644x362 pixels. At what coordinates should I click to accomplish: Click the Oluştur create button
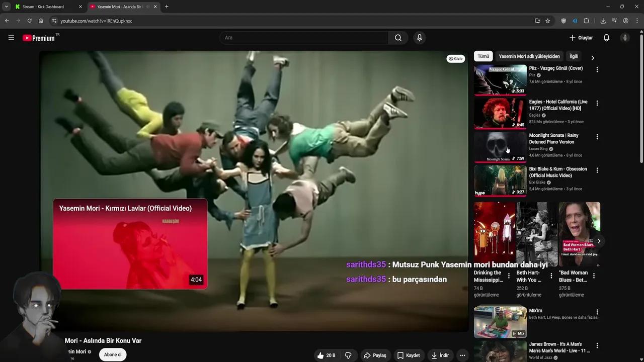pos(581,38)
